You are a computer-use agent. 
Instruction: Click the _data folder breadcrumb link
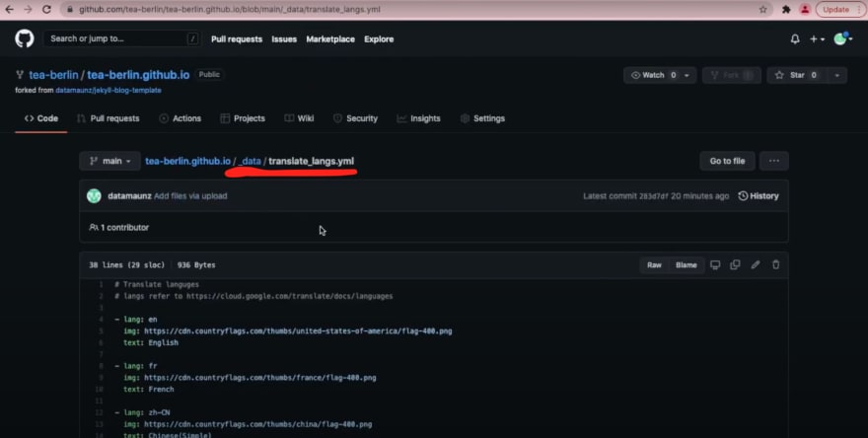coord(250,161)
